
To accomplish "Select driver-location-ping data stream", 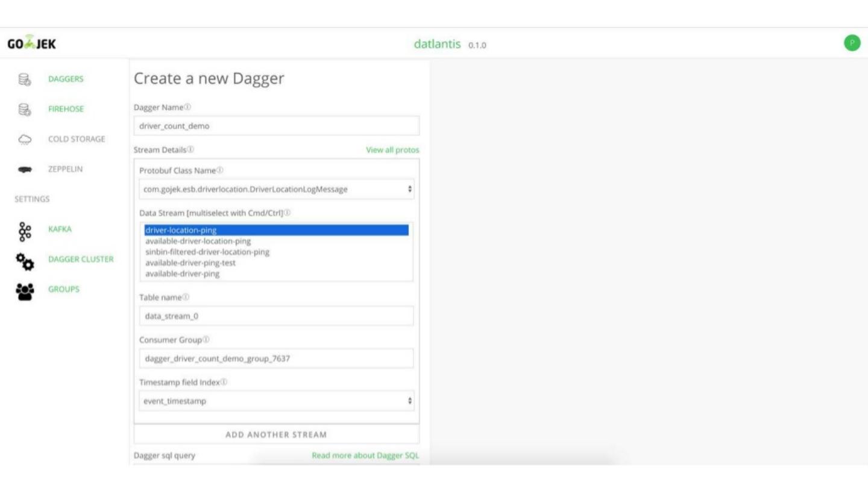I will point(277,230).
